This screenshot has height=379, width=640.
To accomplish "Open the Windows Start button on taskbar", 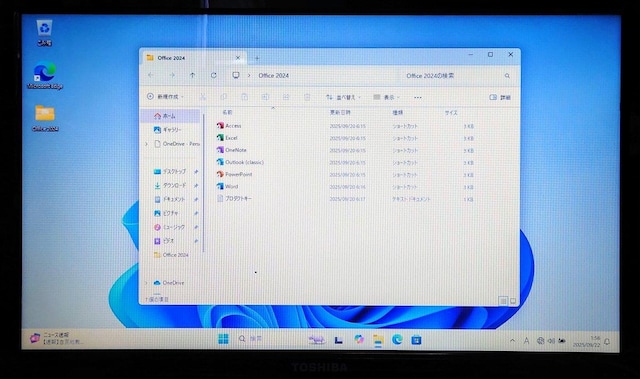I will click(x=223, y=339).
